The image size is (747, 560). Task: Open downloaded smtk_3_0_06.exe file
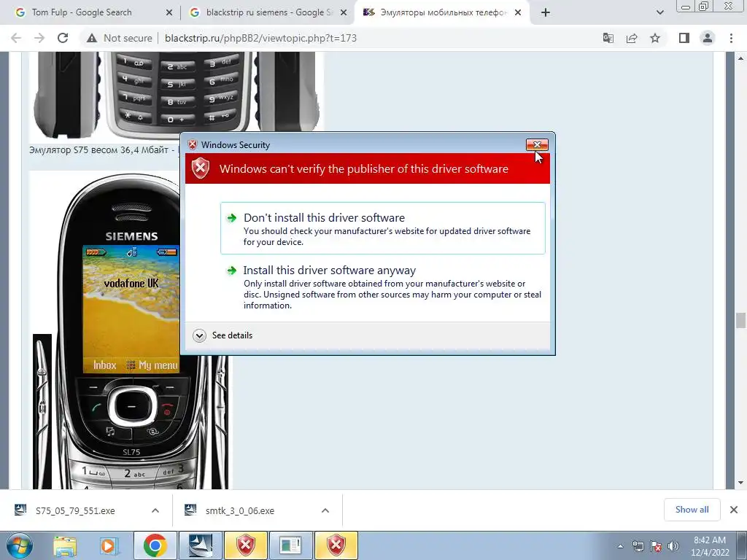pos(239,510)
